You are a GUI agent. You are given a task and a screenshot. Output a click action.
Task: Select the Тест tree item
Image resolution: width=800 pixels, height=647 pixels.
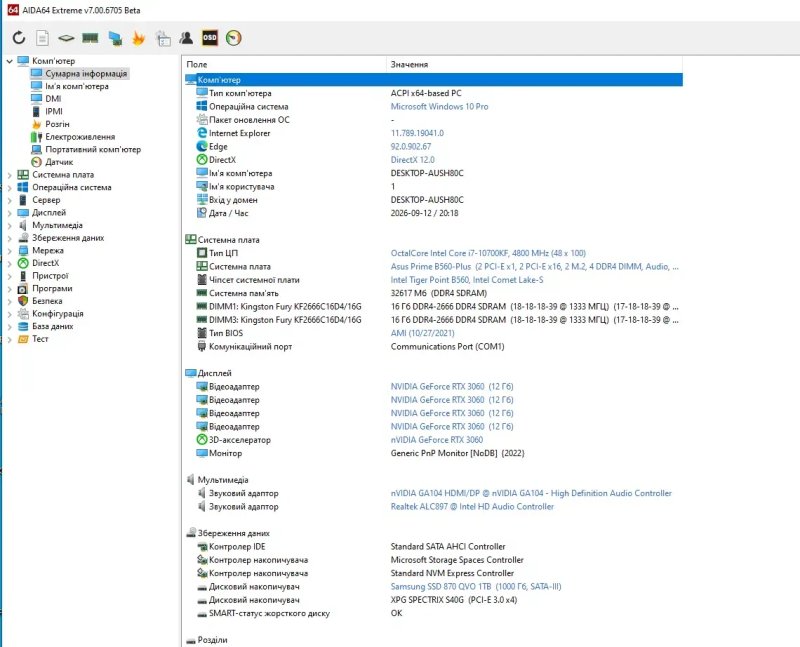click(40, 339)
